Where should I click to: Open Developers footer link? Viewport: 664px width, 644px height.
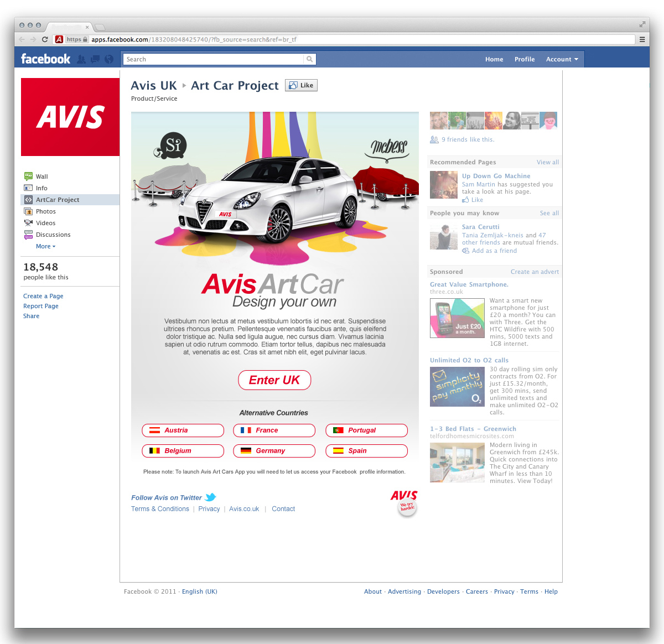tap(443, 591)
